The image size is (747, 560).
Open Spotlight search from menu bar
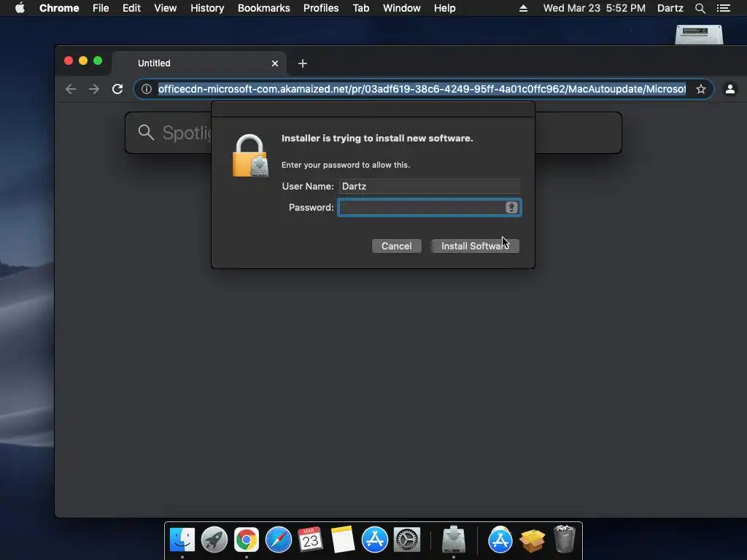(x=700, y=8)
